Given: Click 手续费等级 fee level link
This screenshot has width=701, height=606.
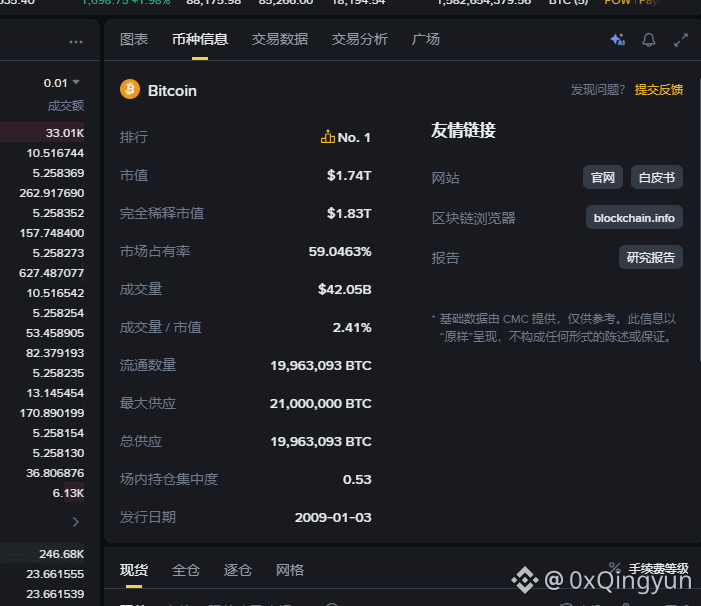Looking at the screenshot, I should [659, 568].
